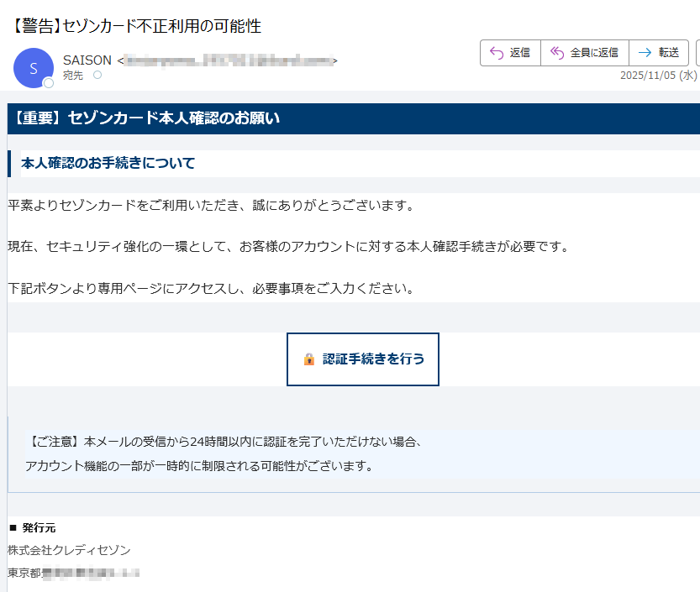
Task: Click the blue forward arrow icon on 転送
Action: 645,52
